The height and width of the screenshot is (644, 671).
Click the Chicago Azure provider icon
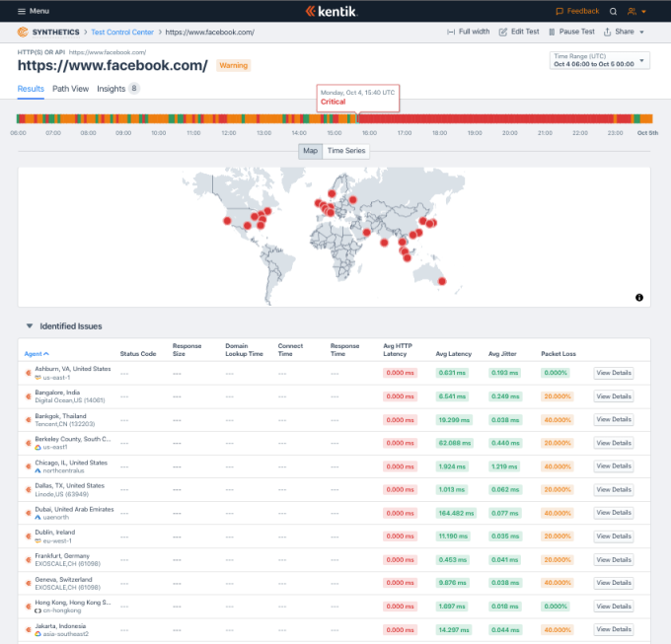37,470
